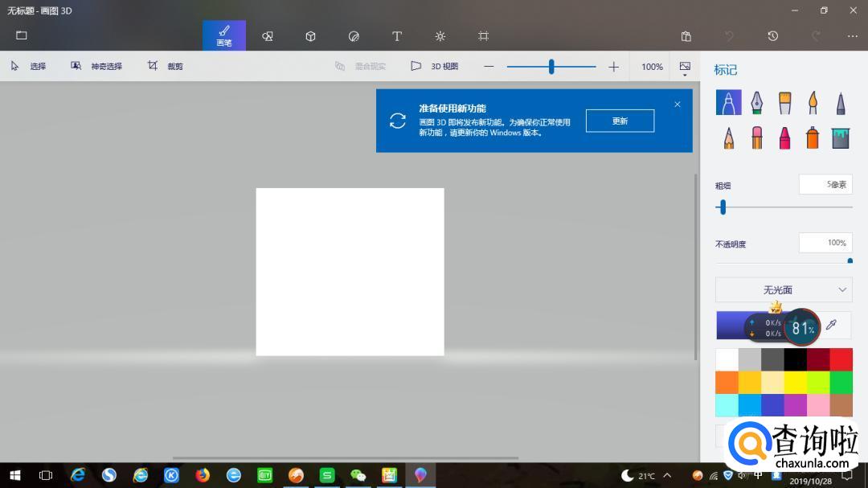The width and height of the screenshot is (868, 488).
Task: Open the view options dropdown beside 100%
Action: (685, 68)
